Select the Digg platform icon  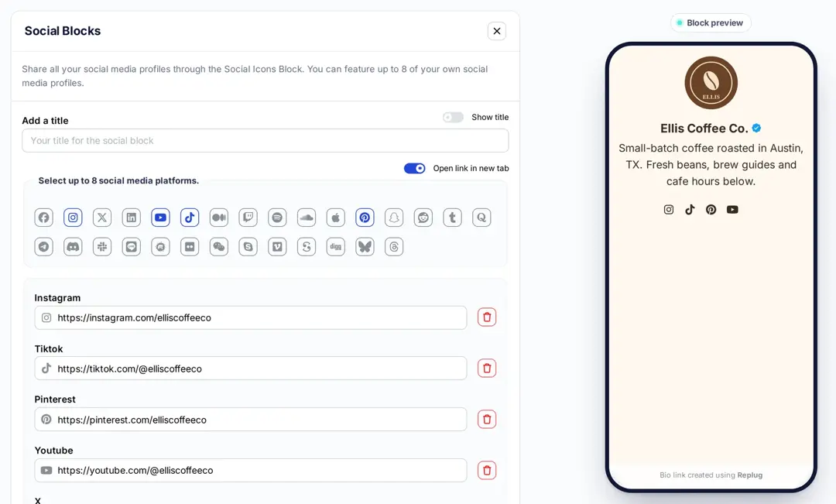[335, 247]
